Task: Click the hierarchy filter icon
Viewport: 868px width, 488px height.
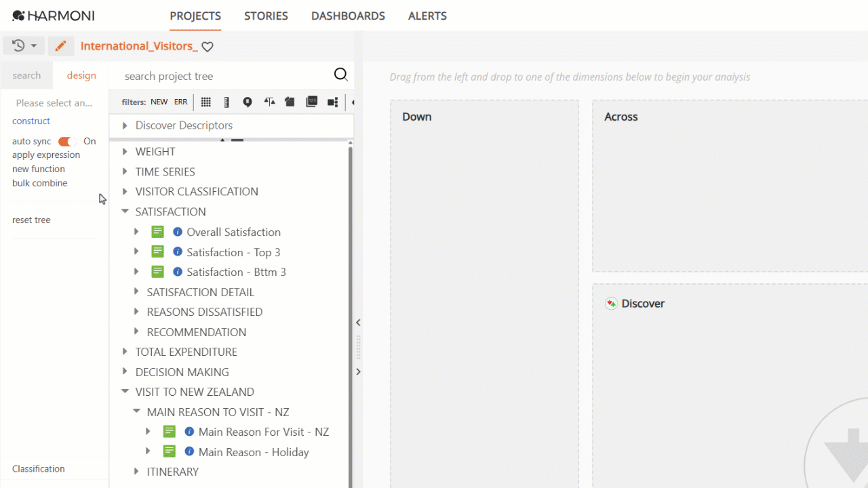Action: pos(333,102)
